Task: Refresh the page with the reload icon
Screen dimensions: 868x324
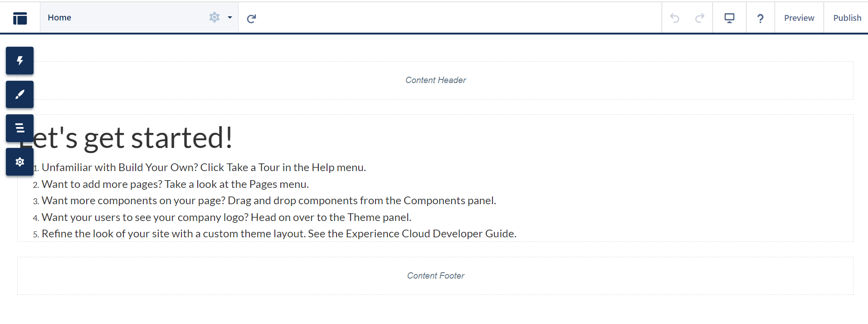Action: (251, 18)
